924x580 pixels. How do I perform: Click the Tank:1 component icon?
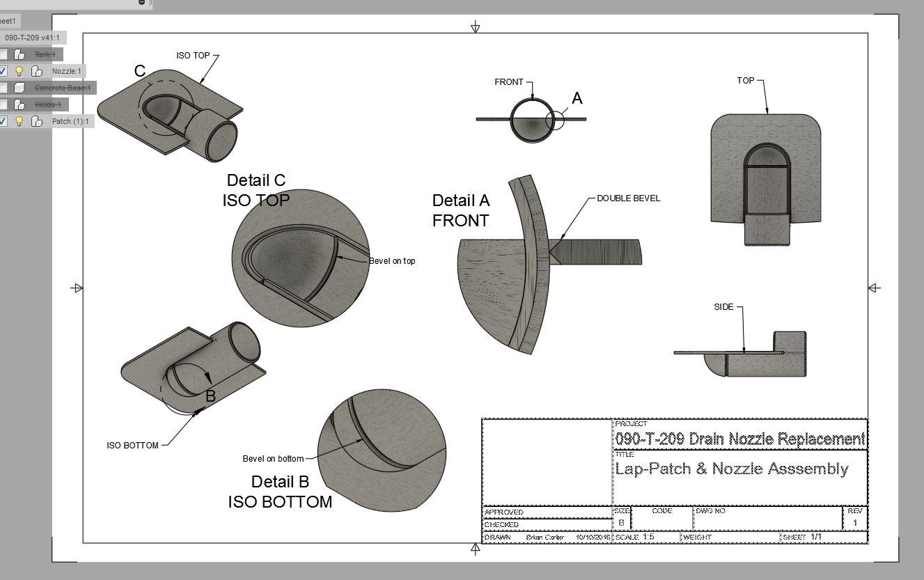click(x=20, y=54)
